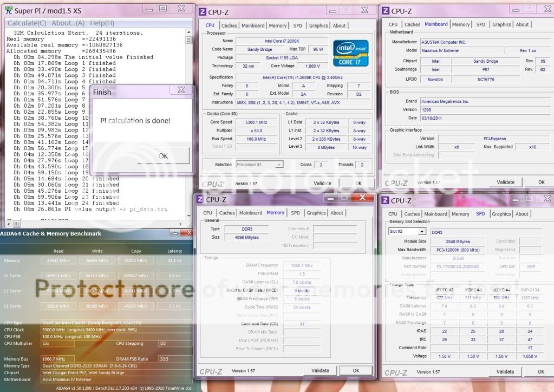Open Caches tab in the CPU-Z processor window

tap(229, 25)
